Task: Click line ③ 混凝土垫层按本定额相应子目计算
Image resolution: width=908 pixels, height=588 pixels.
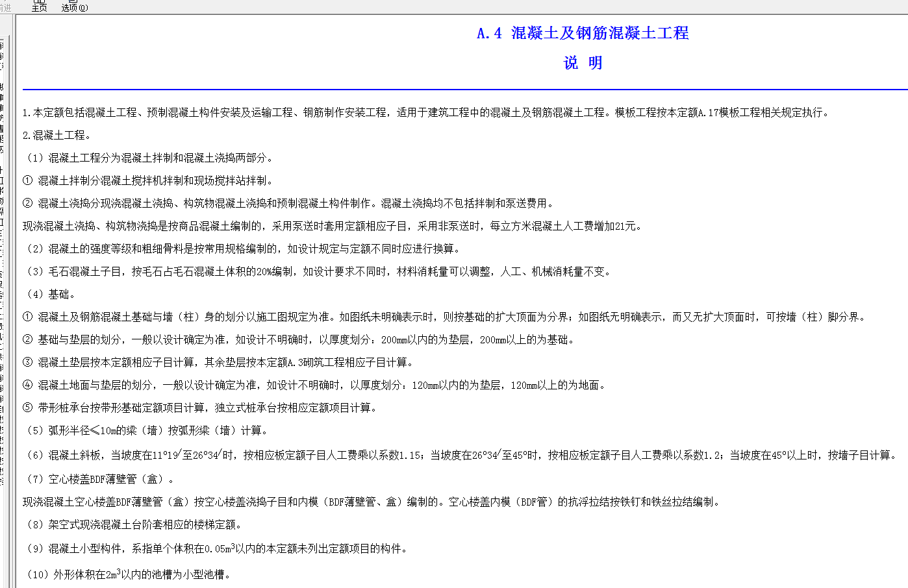Action: 218,363
